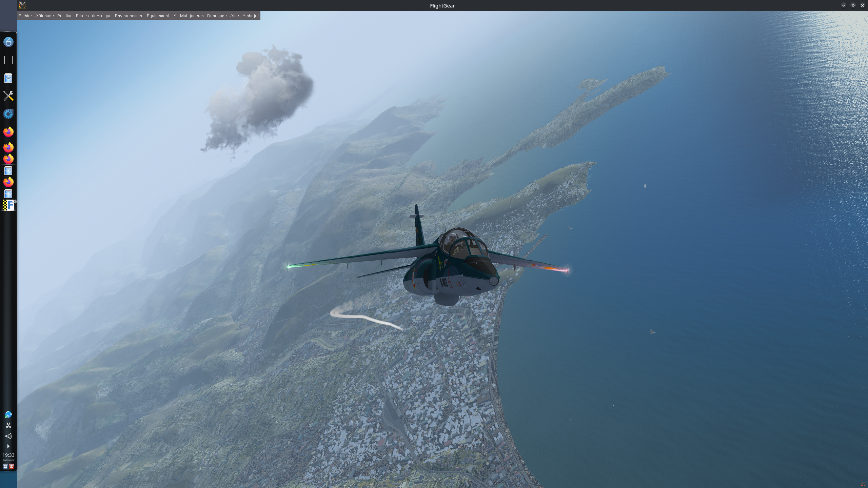
Task: Launch the wrench and screwdriver settings tool
Action: pyautogui.click(x=8, y=96)
